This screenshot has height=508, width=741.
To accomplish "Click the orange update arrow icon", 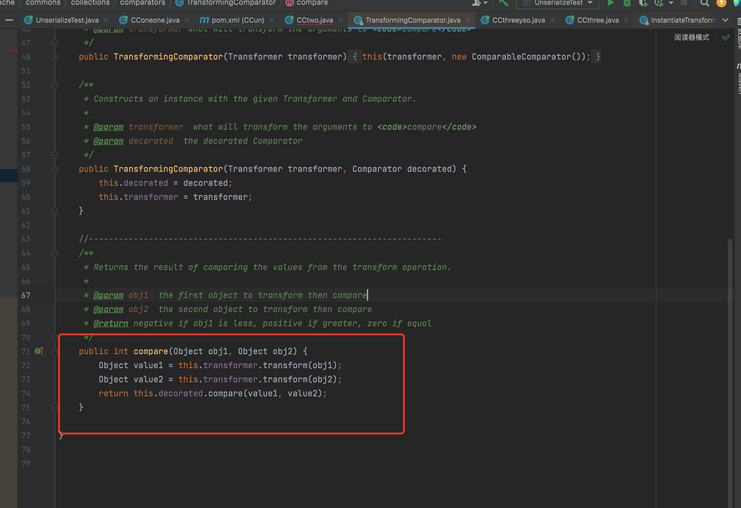I will (x=721, y=3).
